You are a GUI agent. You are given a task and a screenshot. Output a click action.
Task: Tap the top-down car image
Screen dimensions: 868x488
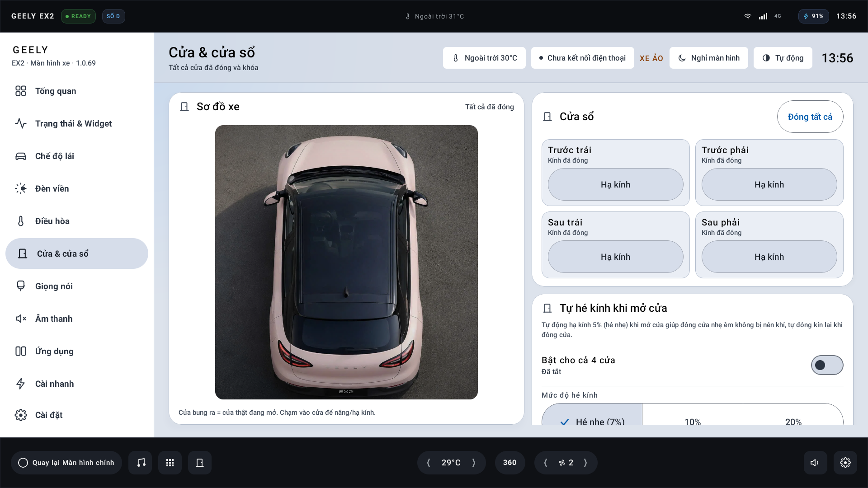click(346, 262)
